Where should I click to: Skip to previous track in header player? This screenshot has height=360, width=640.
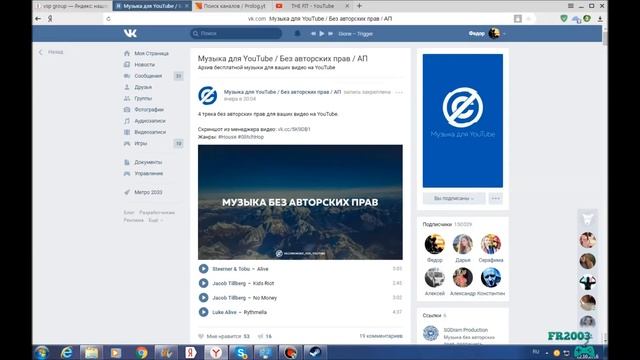click(313, 33)
